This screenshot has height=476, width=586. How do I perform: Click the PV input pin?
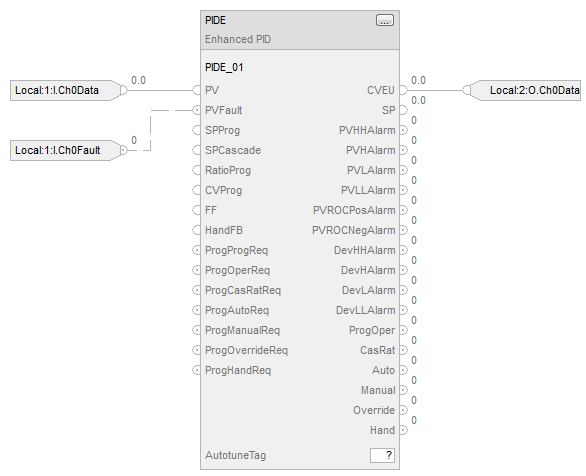coord(197,90)
